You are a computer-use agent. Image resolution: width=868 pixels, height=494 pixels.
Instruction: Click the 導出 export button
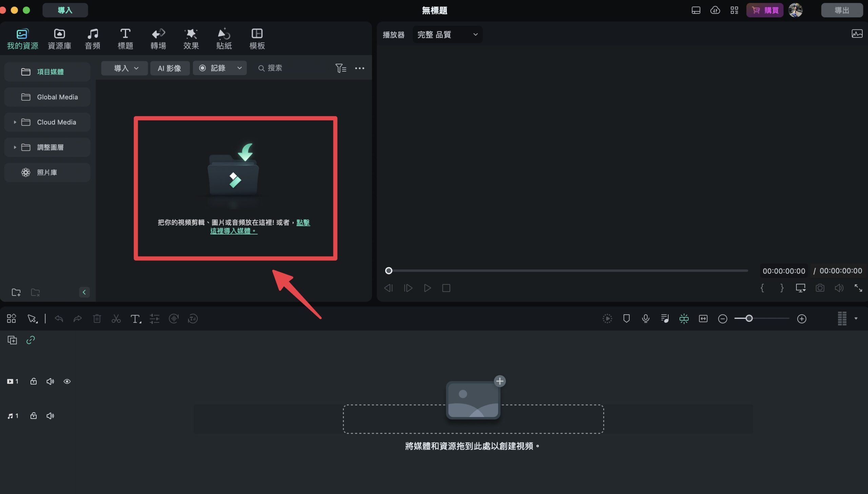[x=842, y=10]
